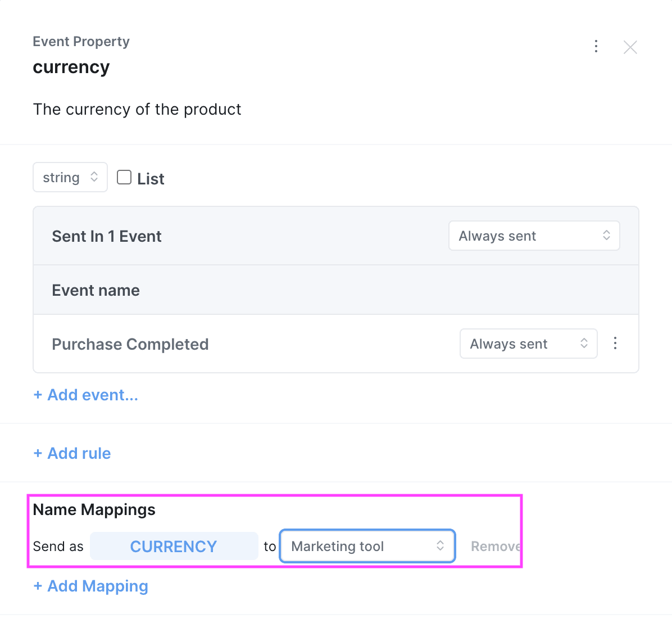
Task: Click the currency property name title
Action: (x=71, y=67)
